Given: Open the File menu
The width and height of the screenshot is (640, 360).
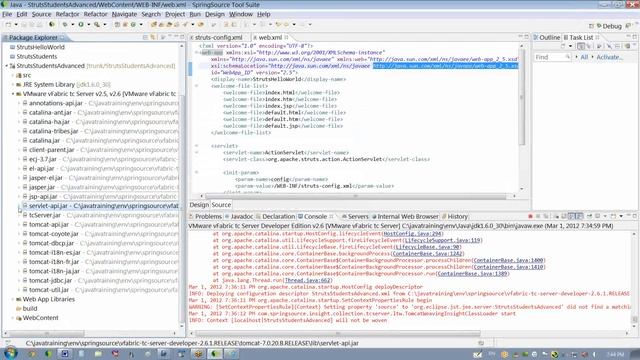Looking at the screenshot, I should [7, 14].
